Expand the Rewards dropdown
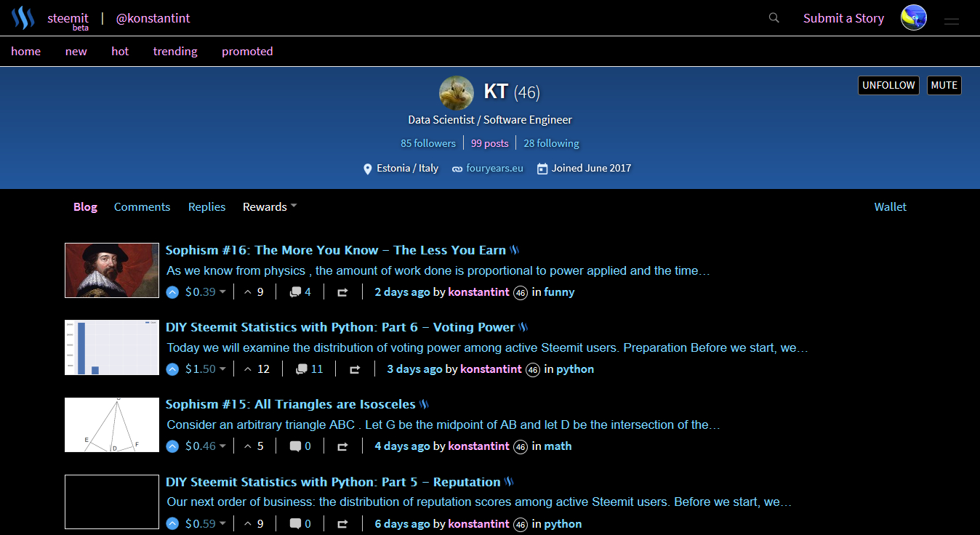The width and height of the screenshot is (980, 535). point(270,207)
